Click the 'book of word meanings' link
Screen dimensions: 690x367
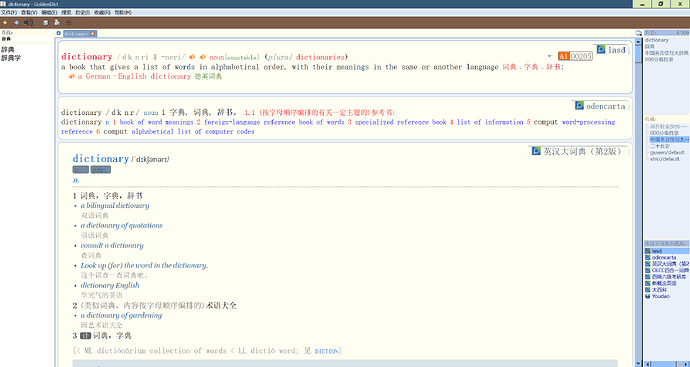click(x=157, y=122)
